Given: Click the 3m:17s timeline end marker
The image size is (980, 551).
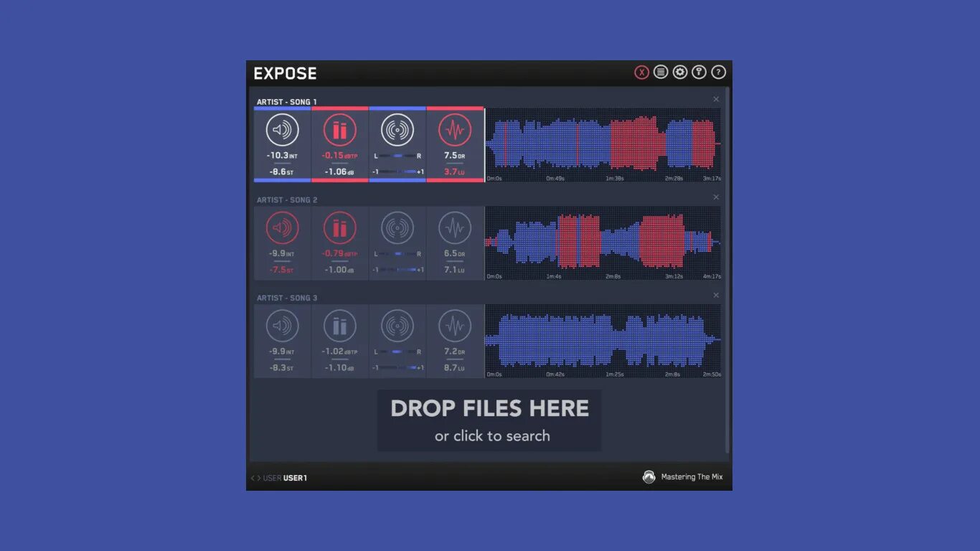Looking at the screenshot, I should [x=712, y=178].
